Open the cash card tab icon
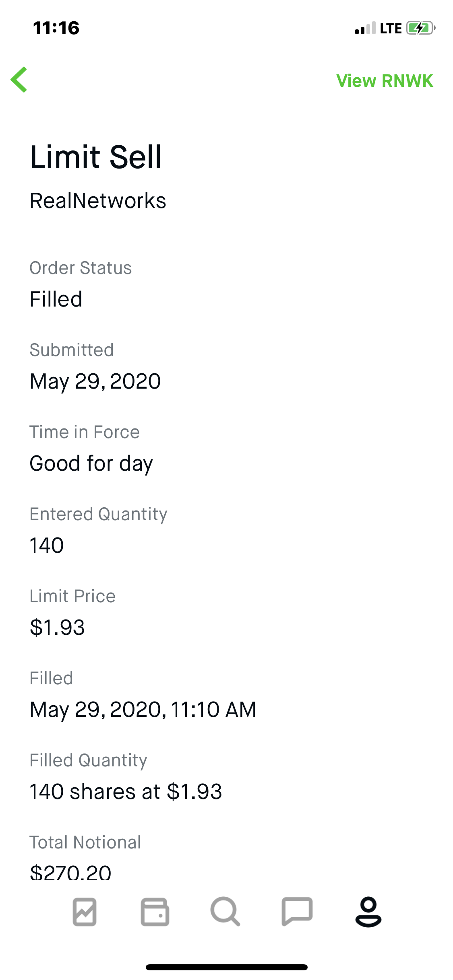 pyautogui.click(x=155, y=912)
